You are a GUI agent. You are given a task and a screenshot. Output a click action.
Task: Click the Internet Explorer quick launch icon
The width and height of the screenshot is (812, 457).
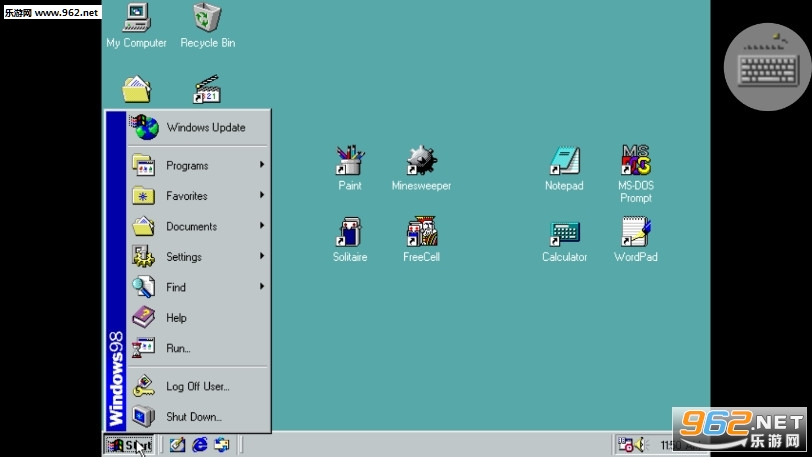click(x=200, y=444)
